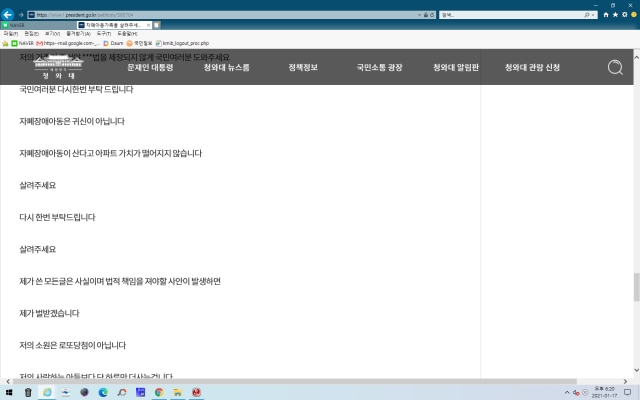This screenshot has height=400, width=640.
Task: Click the vertical scrollbar down arrow
Action: (636, 370)
